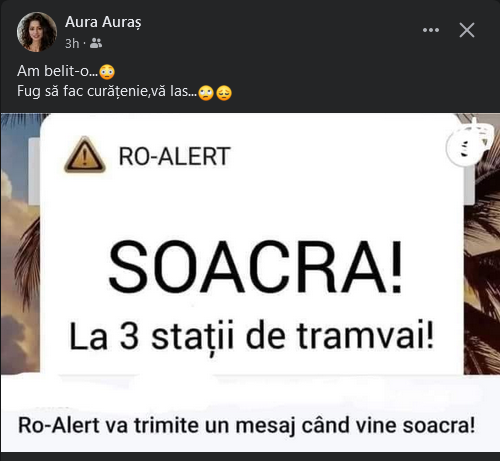Click the friends audience icon

(x=96, y=43)
